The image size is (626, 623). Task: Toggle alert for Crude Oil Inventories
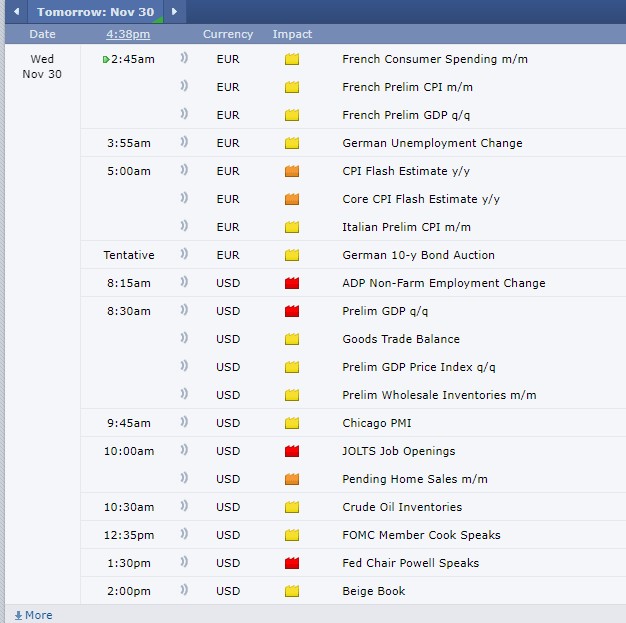coord(184,507)
